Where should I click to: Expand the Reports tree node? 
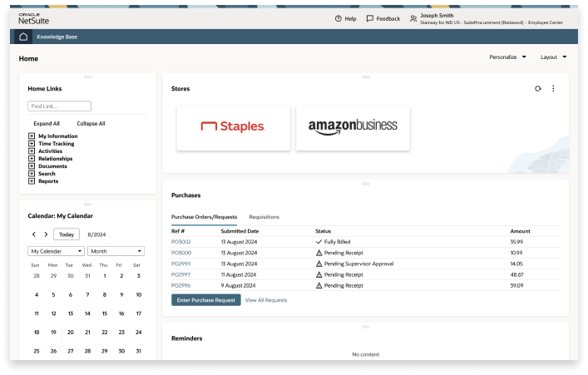click(x=32, y=180)
